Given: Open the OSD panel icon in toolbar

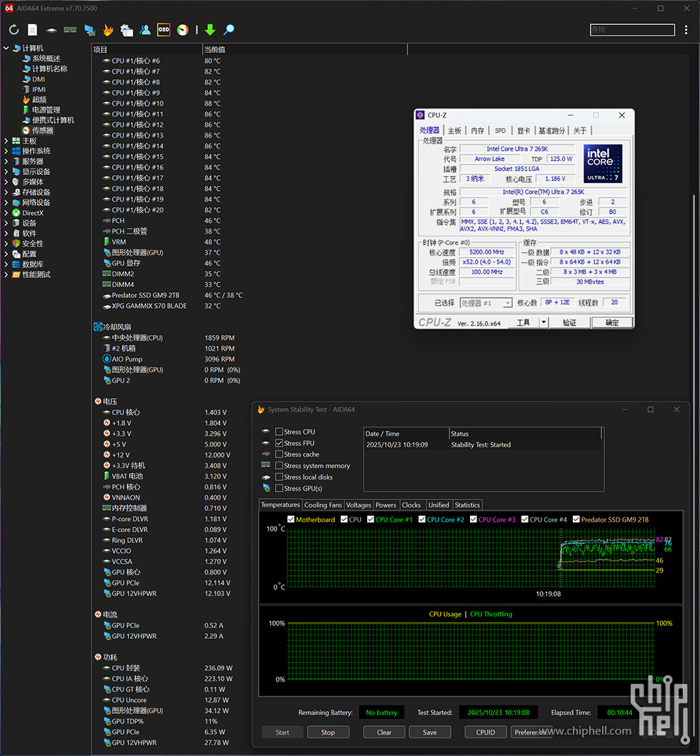Looking at the screenshot, I should 164,30.
